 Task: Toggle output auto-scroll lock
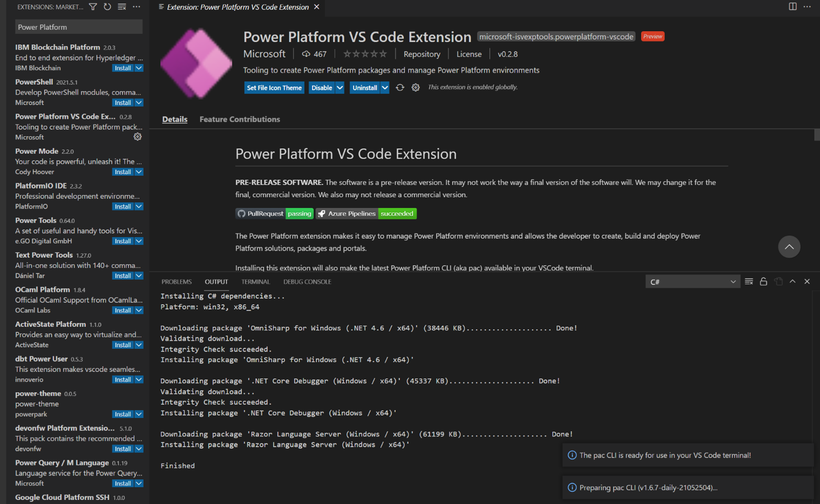(x=764, y=281)
